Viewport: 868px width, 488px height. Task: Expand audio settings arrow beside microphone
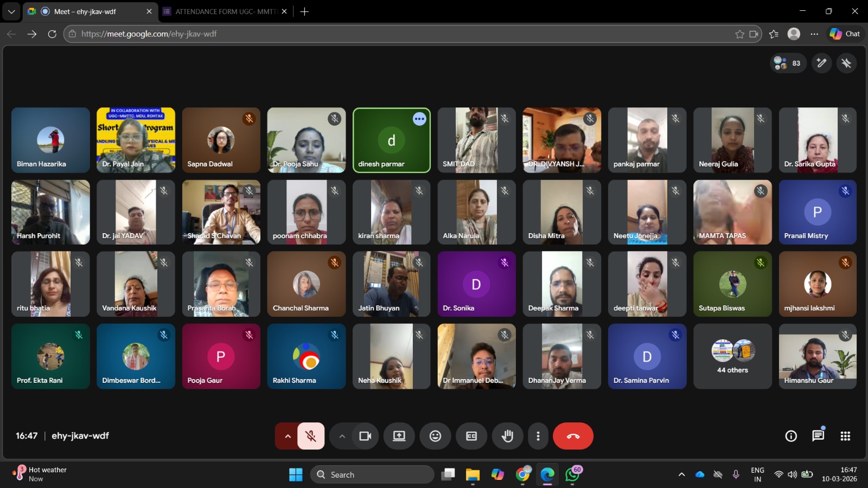pos(288,436)
